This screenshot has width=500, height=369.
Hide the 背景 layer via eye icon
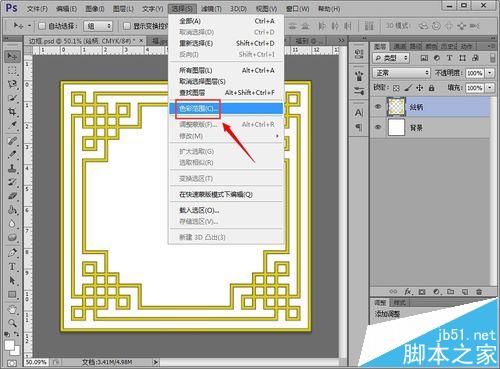(x=378, y=127)
